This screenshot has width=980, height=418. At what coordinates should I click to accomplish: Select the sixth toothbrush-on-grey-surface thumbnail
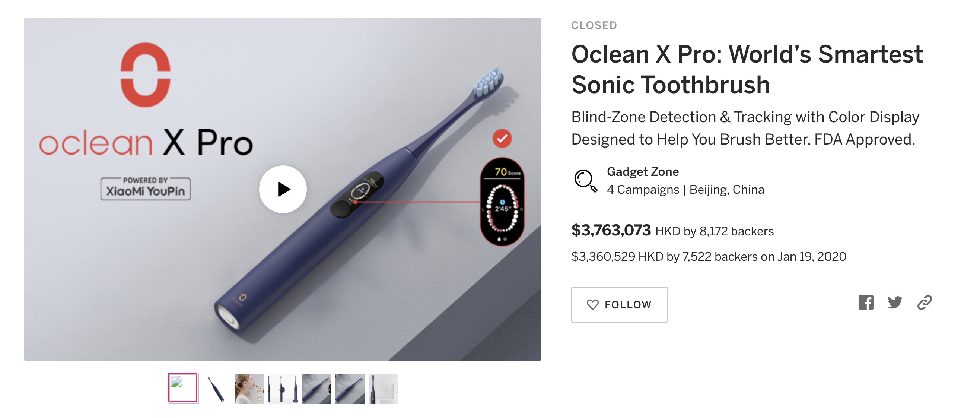(350, 389)
